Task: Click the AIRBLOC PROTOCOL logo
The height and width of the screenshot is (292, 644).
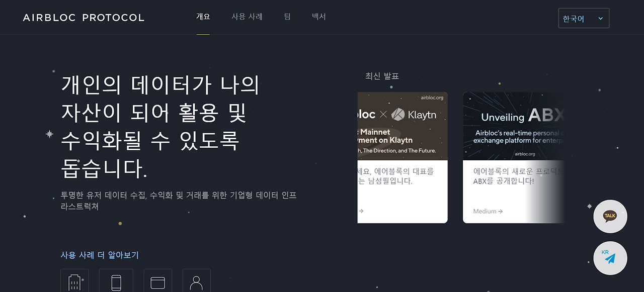Action: 84,18
